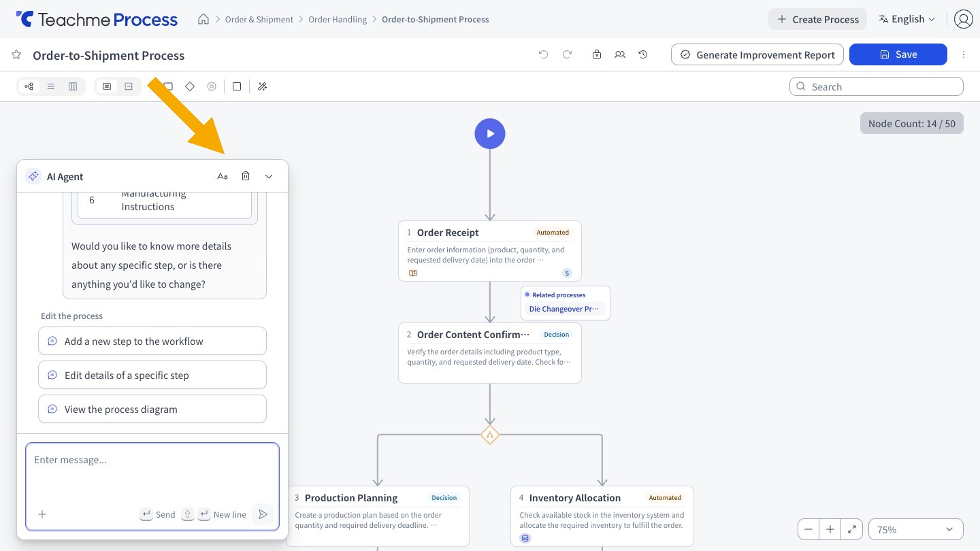This screenshot has height=551, width=980.
Task: Save the process
Action: tap(898, 54)
